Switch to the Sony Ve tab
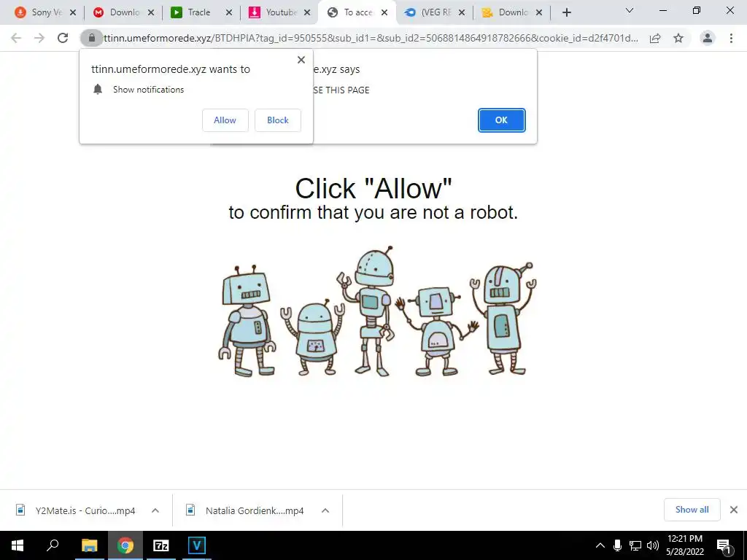This screenshot has height=560, width=747. point(46,12)
